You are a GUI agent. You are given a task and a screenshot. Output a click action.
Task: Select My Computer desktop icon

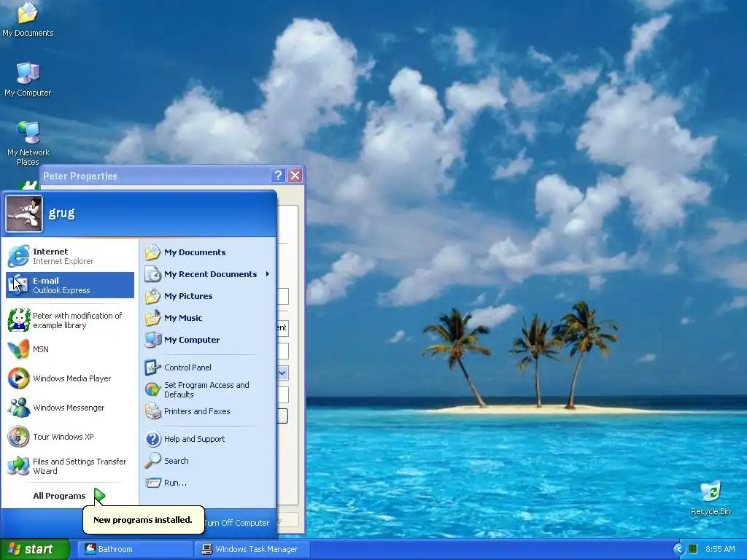28,80
